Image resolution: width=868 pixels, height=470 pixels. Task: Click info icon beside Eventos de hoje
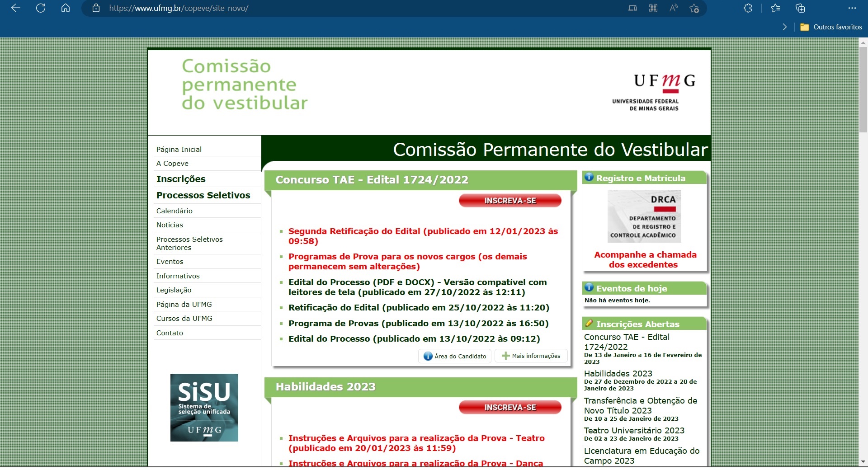point(589,287)
